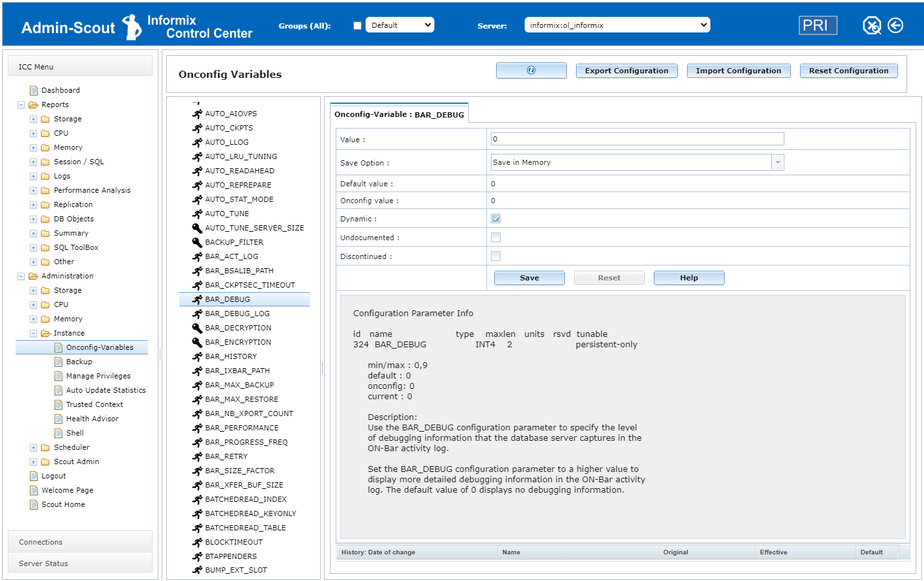Open the Default groups dropdown

[x=400, y=25]
